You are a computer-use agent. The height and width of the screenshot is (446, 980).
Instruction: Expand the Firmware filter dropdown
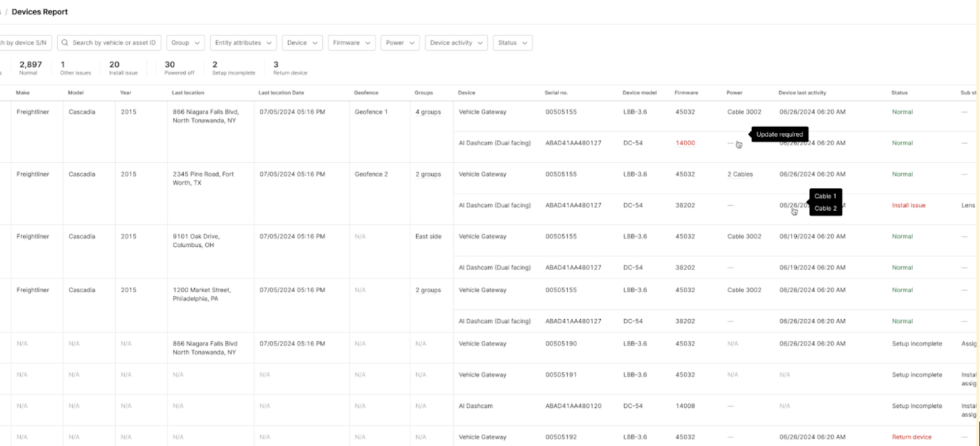tap(352, 43)
